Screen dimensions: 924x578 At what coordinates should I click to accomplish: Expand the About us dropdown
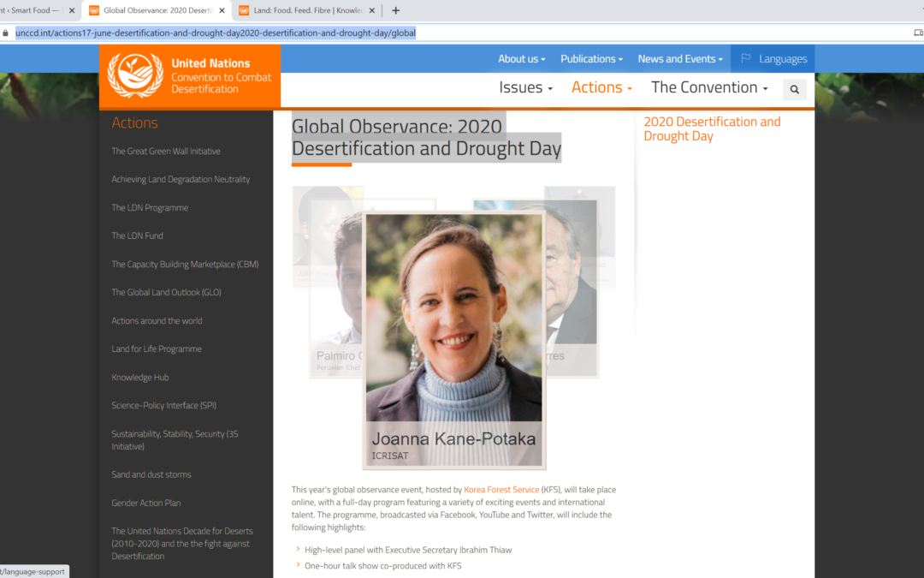point(521,59)
